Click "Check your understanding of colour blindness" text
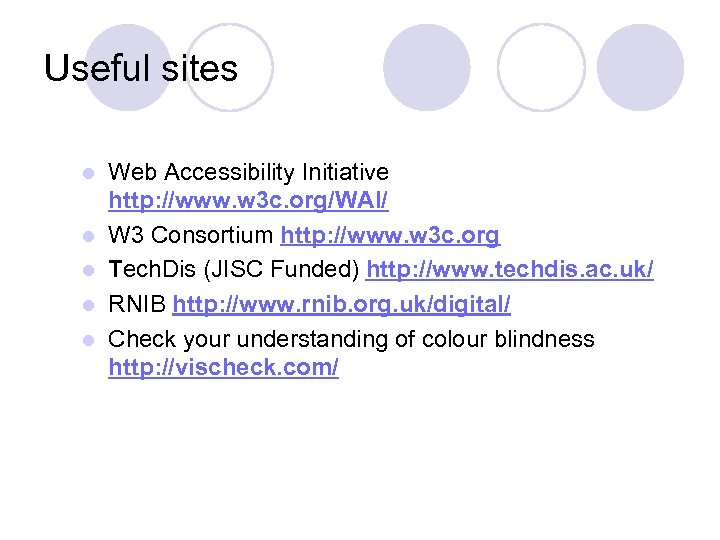The height and width of the screenshot is (540, 720). 351,339
